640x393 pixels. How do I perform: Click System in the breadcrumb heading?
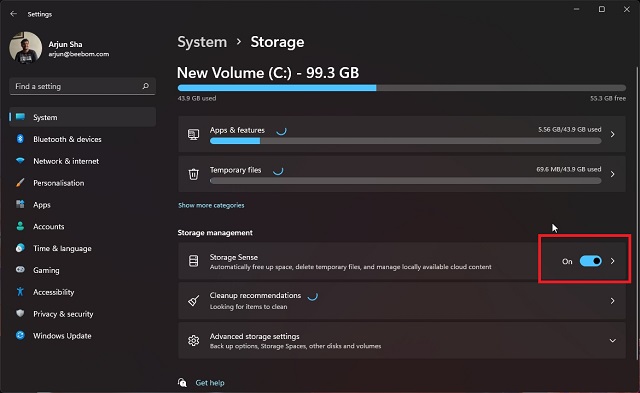coord(202,42)
